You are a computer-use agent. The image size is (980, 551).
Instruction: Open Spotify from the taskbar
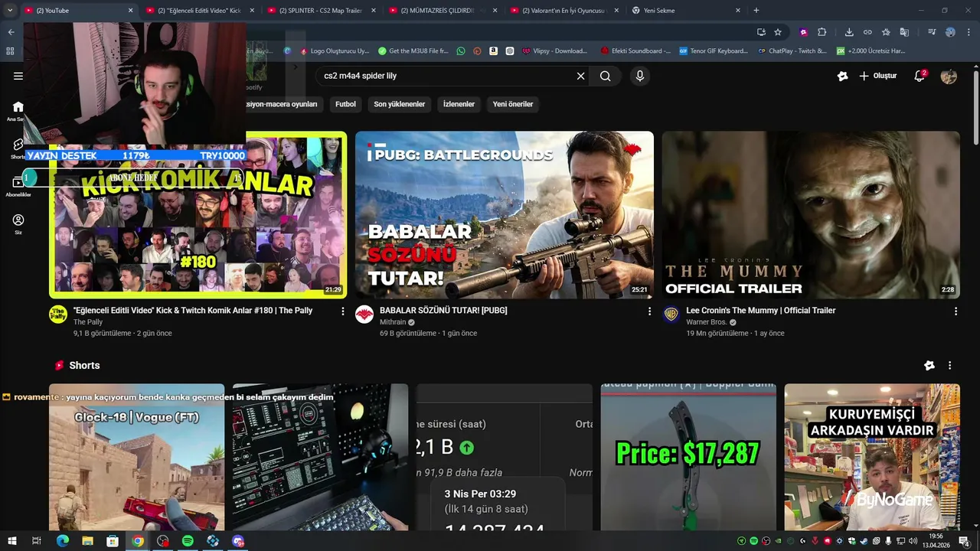point(188,541)
